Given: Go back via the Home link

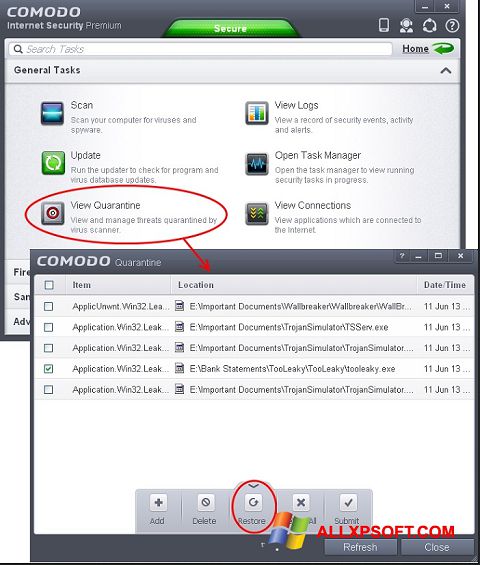Looking at the screenshot, I should 415,49.
